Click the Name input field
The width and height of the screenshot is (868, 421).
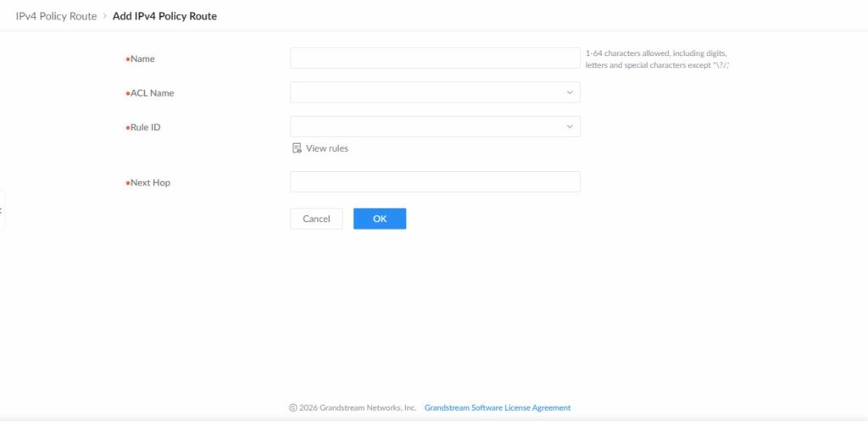pos(435,58)
